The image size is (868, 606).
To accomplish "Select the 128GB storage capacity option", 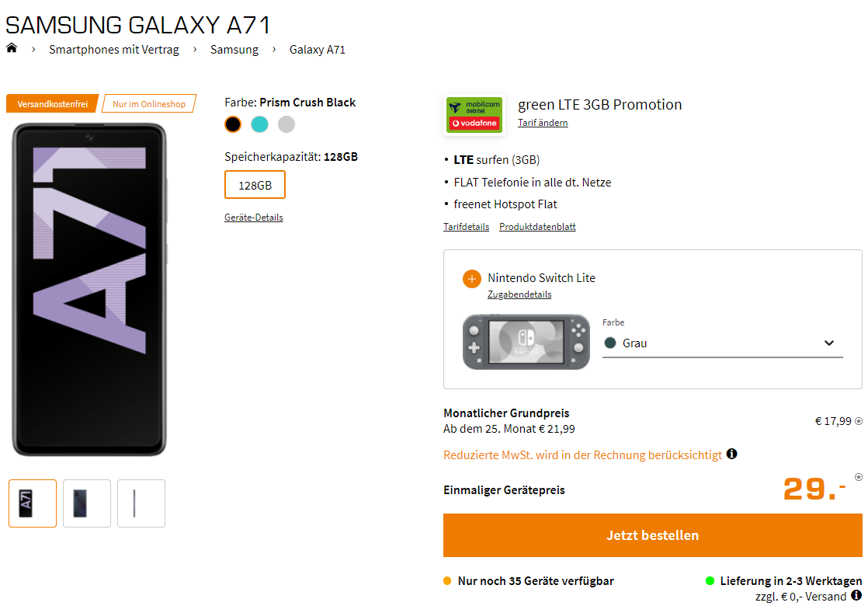I will pos(255,185).
